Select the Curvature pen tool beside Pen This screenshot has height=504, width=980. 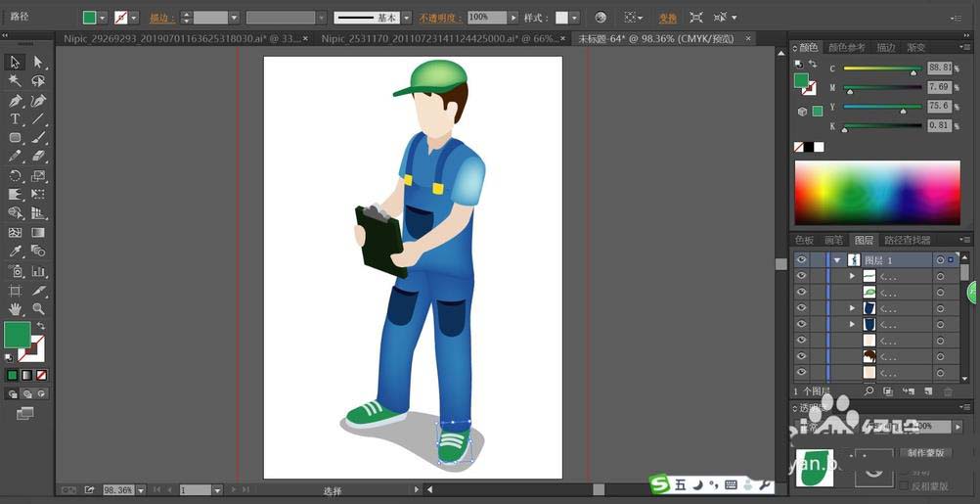(x=38, y=101)
